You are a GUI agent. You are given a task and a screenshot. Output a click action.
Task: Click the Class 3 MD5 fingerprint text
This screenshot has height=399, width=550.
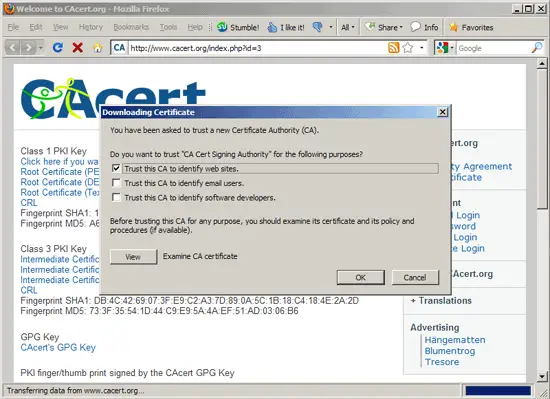coord(159,311)
